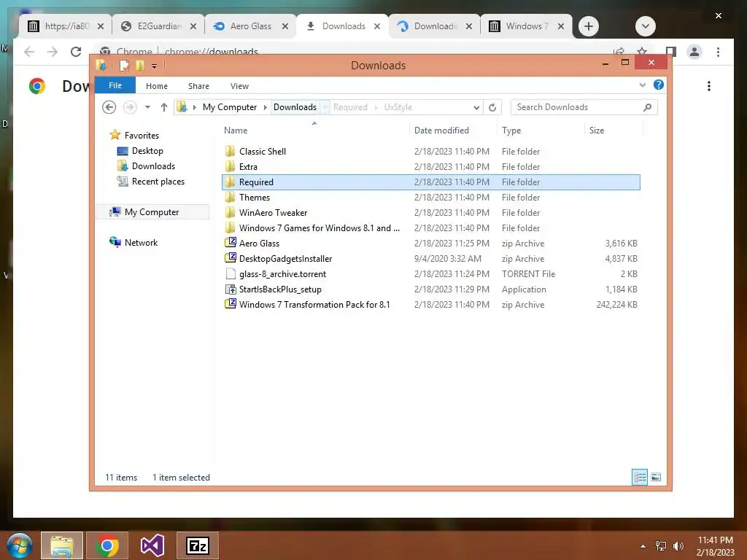Click the taskbar clock showing 11:41 PM
747x560 pixels.
[x=715, y=540]
